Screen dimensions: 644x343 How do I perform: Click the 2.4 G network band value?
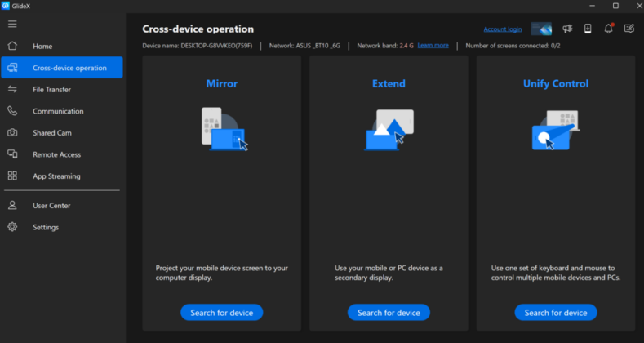(406, 46)
